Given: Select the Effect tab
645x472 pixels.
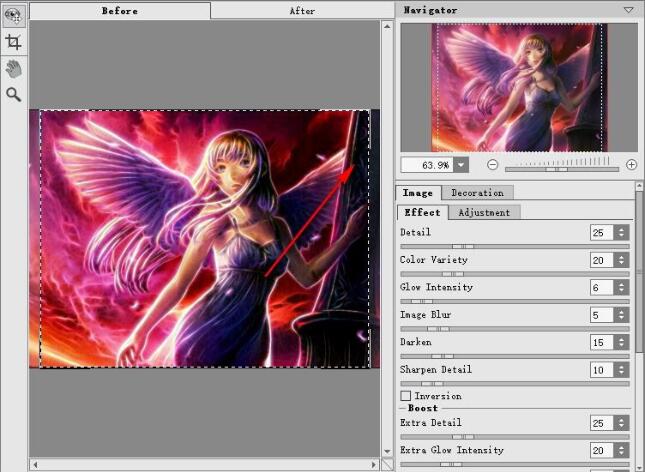Looking at the screenshot, I should pos(422,212).
